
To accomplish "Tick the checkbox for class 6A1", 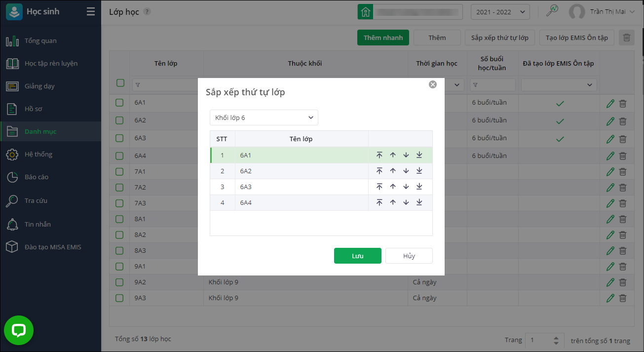I will coord(119,103).
